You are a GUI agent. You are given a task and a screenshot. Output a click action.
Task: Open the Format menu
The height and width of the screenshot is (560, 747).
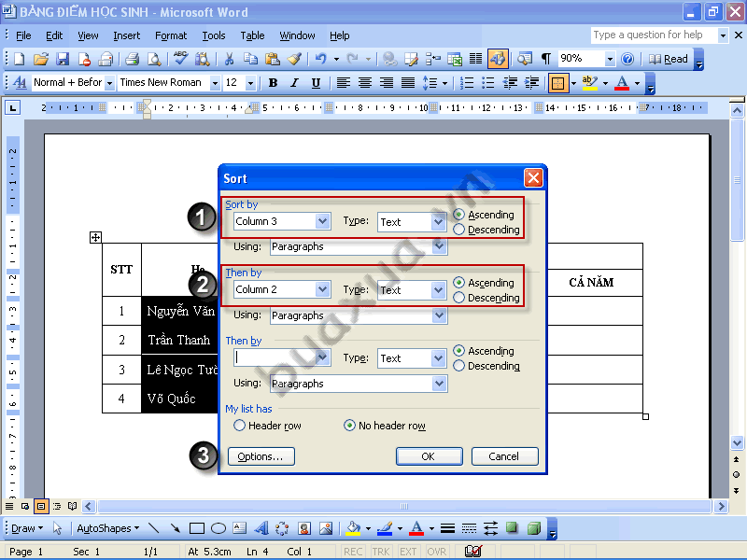(x=171, y=35)
